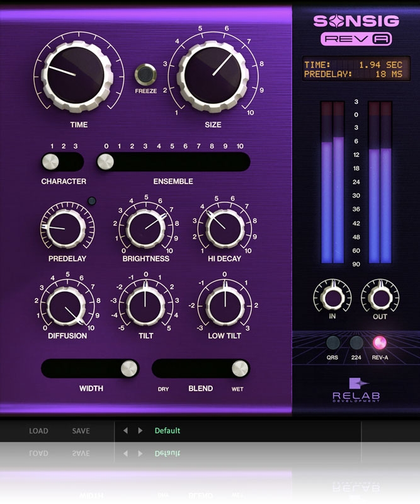Toggle the FREEZE button
The image size is (420, 504).
[145, 74]
